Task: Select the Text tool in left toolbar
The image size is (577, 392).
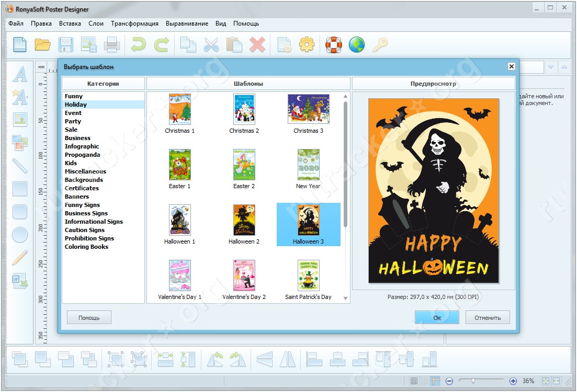Action: click(20, 74)
